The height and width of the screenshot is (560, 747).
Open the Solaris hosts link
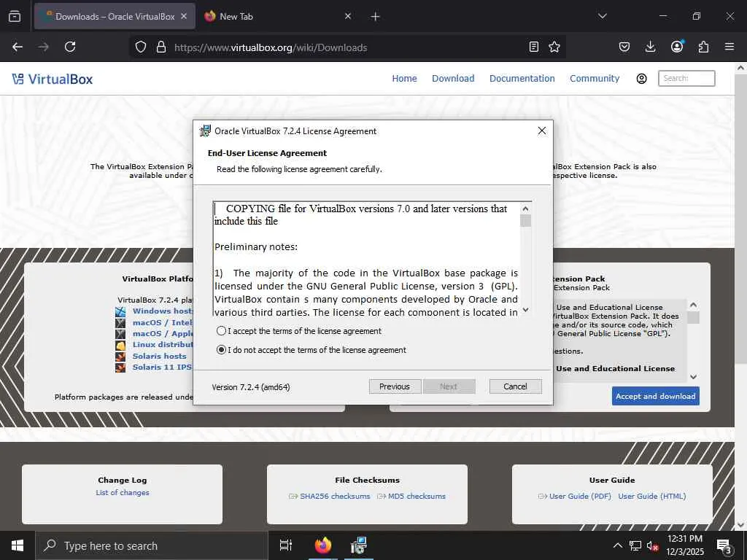tap(160, 356)
